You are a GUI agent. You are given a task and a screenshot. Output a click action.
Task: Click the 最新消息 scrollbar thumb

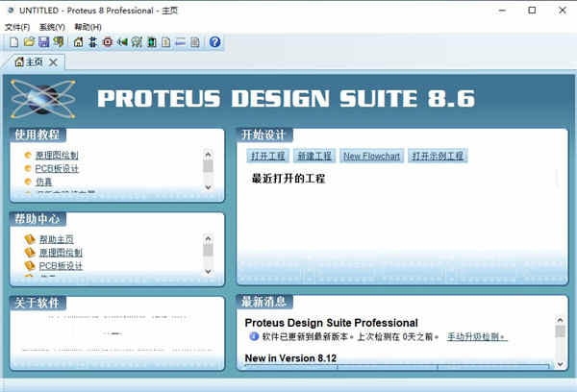point(560,331)
